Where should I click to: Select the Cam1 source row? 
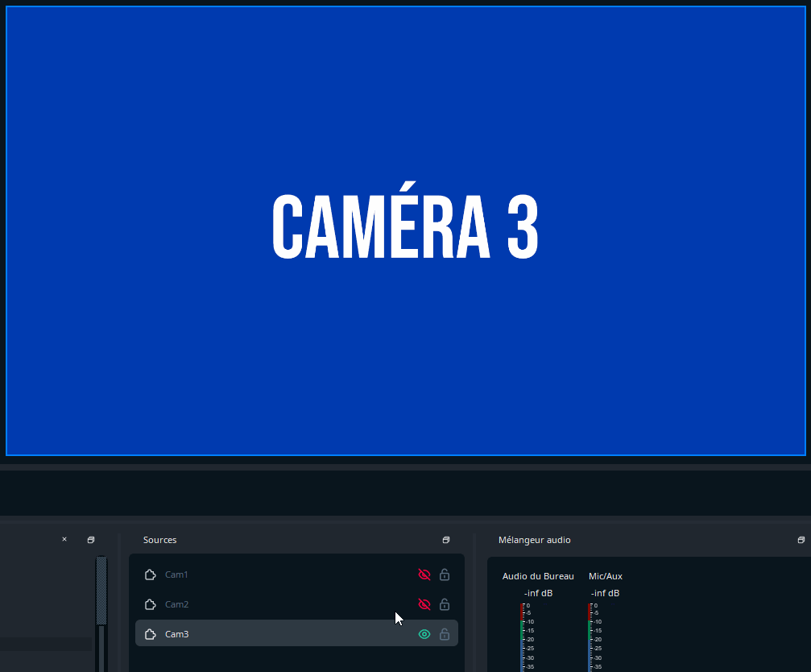tap(266, 575)
